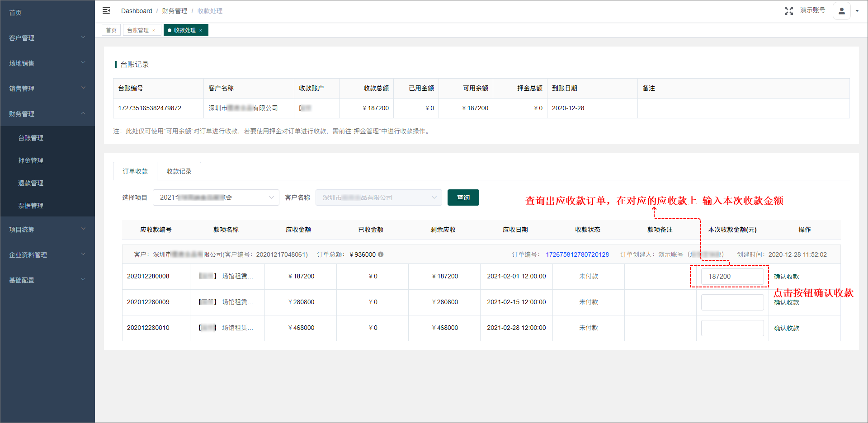Click amount input for row 202012280009
The width and height of the screenshot is (868, 423).
point(732,302)
